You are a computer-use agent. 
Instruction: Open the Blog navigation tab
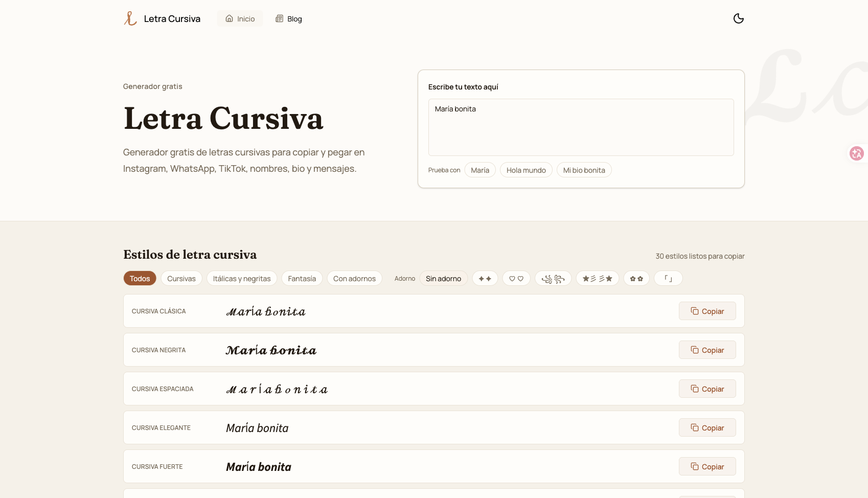point(289,19)
